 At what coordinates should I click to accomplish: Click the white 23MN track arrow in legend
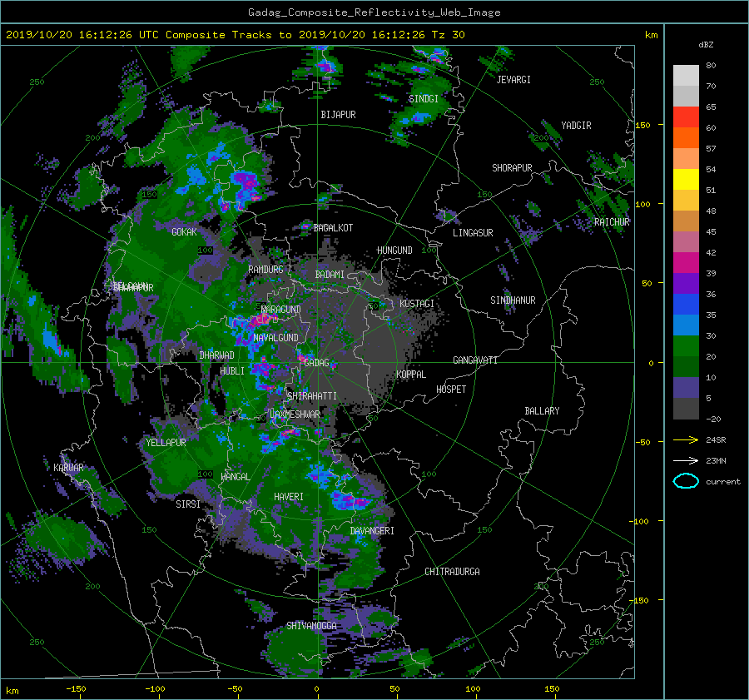[x=686, y=460]
